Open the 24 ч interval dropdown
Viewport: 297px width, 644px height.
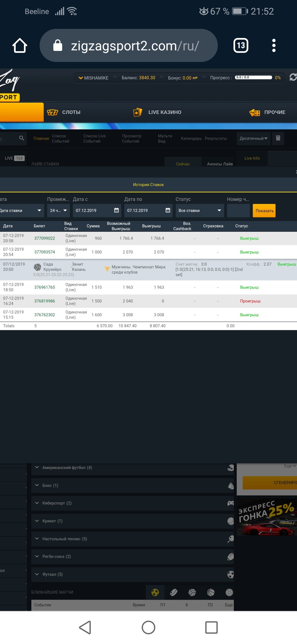(x=58, y=211)
